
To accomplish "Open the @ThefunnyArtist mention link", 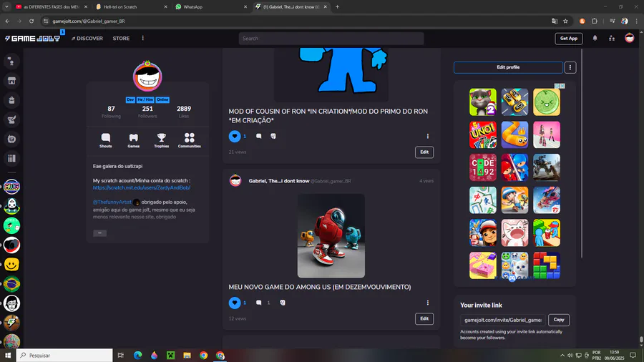I will coord(112,202).
